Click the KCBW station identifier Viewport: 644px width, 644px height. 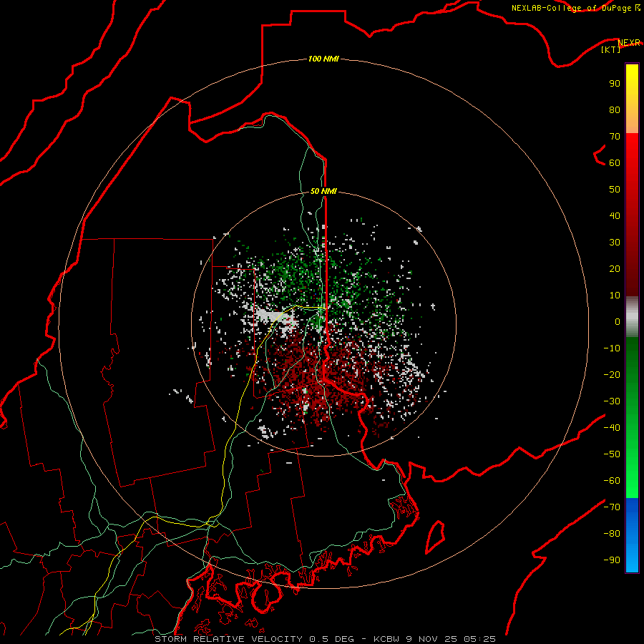pos(386,639)
